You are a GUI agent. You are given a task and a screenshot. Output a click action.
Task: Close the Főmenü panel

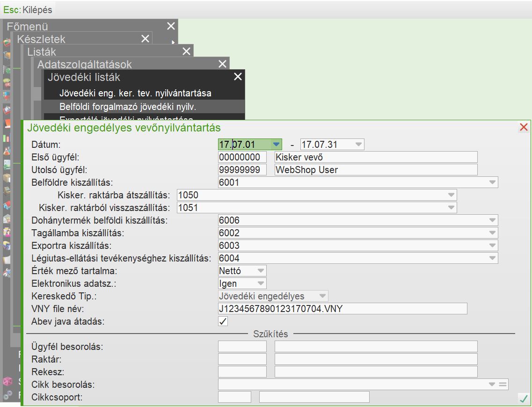(x=171, y=26)
